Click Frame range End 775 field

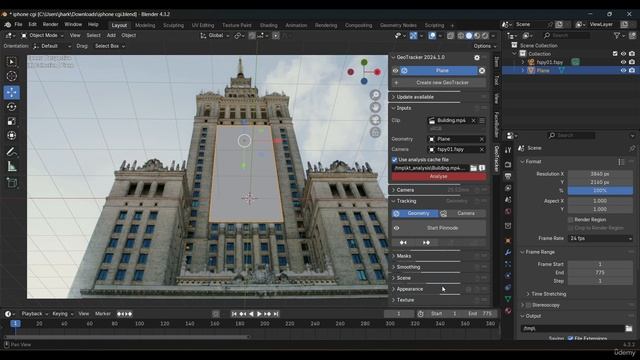tap(600, 273)
